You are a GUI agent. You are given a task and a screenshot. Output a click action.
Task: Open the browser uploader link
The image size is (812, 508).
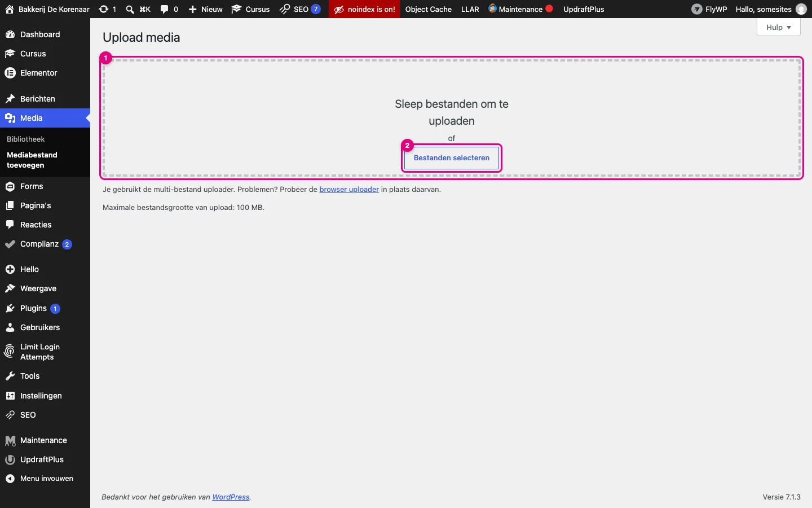(349, 190)
